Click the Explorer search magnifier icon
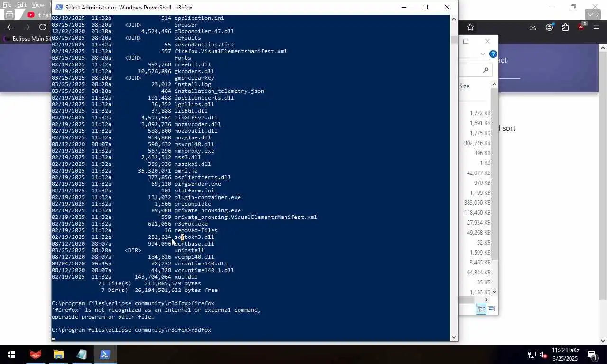The image size is (607, 364). click(x=486, y=70)
